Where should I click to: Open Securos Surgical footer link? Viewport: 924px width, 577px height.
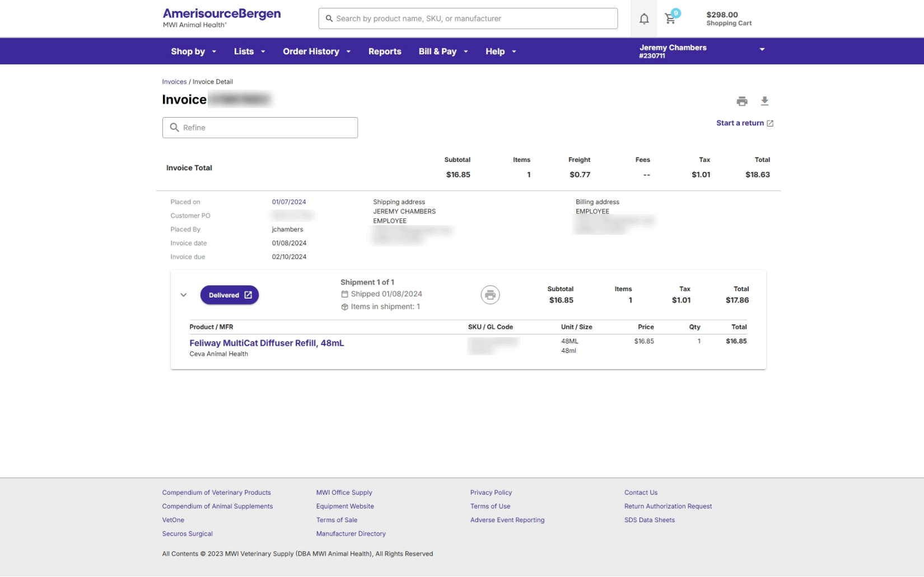187,534
